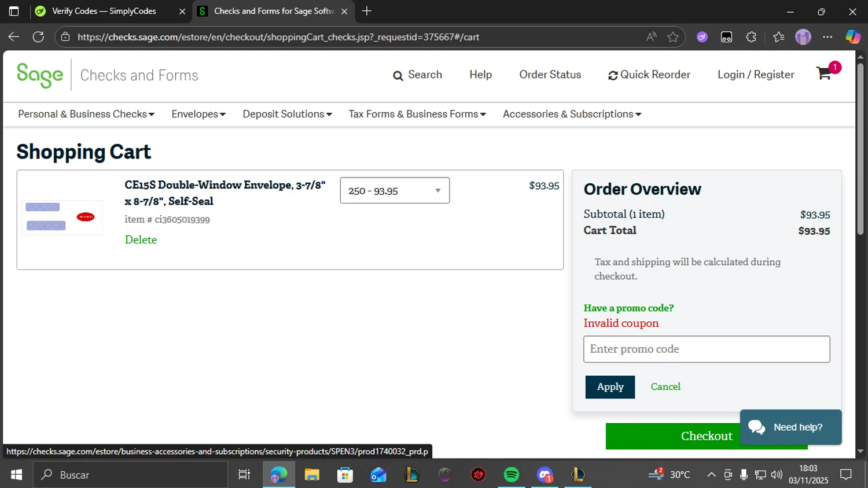Click the volume speaker tray icon
Screen dimensions: 868x488
[x=777, y=475]
